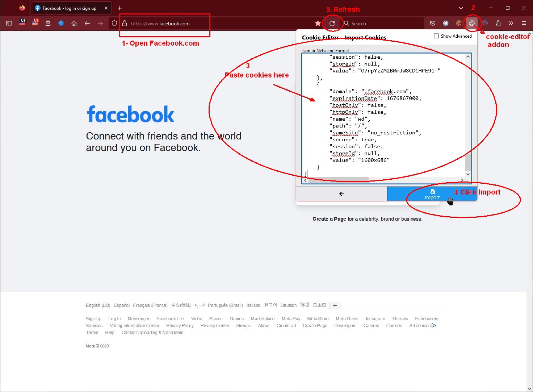This screenshot has width=533, height=392.
Task: Select the Facebook log in tab
Action: 69,8
